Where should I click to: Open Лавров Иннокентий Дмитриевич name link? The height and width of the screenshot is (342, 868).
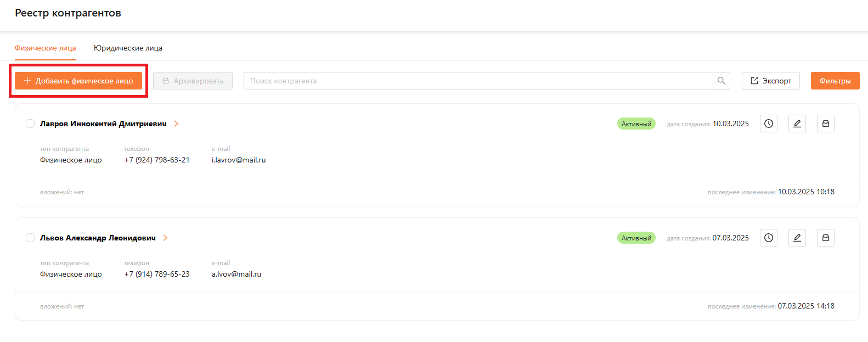103,124
